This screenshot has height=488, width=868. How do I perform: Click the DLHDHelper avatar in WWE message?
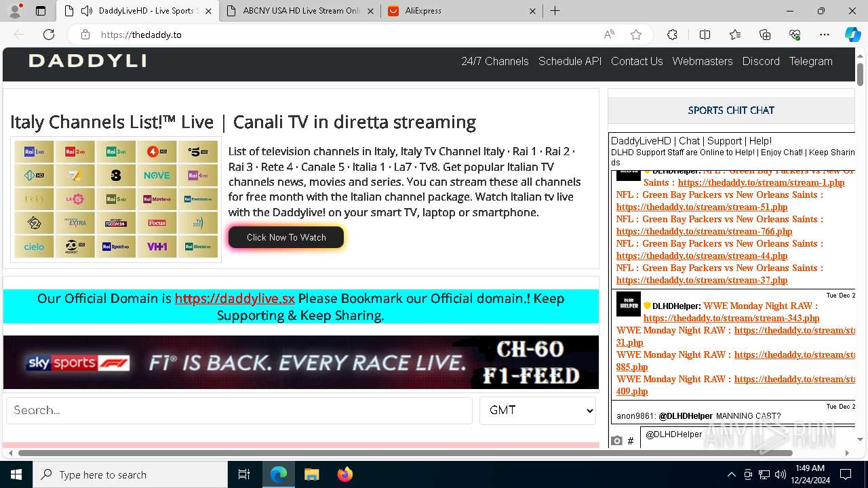(x=628, y=304)
